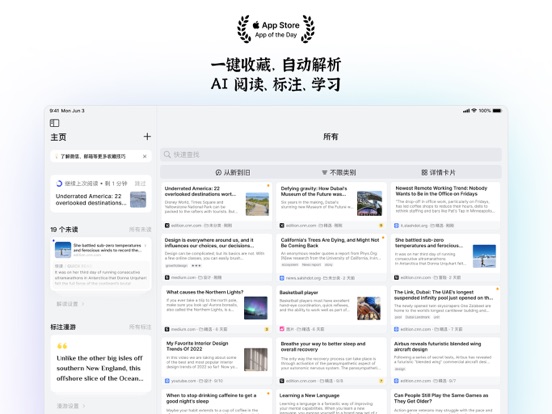Click source icon on California's Trees card
The height and width of the screenshot is (414, 552).
pos(282,278)
